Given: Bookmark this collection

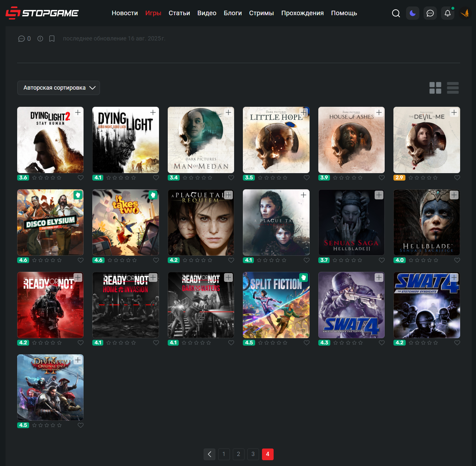Looking at the screenshot, I should [52, 39].
